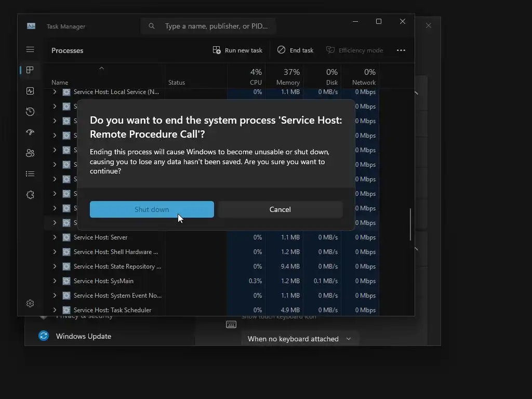
Task: Expand Service Host: State Repository row
Action: tap(55, 267)
